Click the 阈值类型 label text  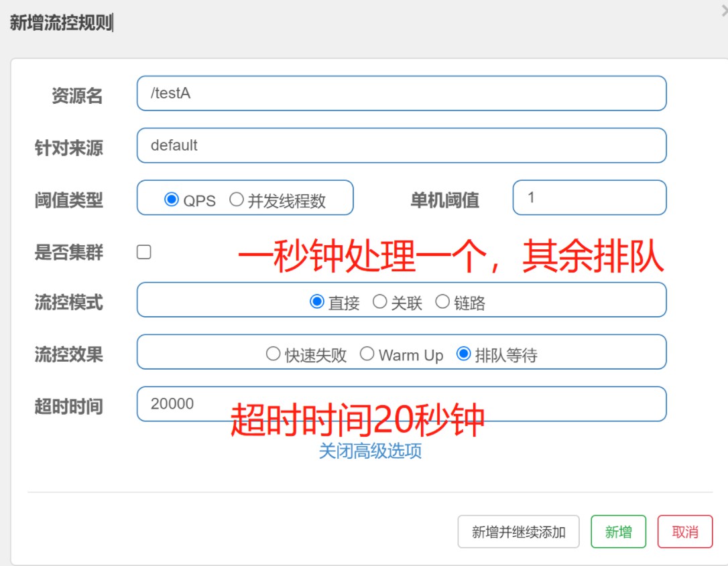69,200
